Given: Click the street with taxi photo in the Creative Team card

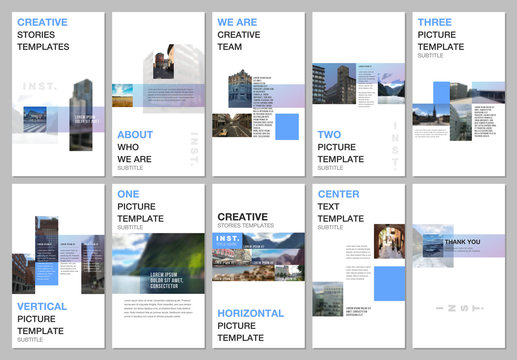Looking at the screenshot, I should pos(232,125).
